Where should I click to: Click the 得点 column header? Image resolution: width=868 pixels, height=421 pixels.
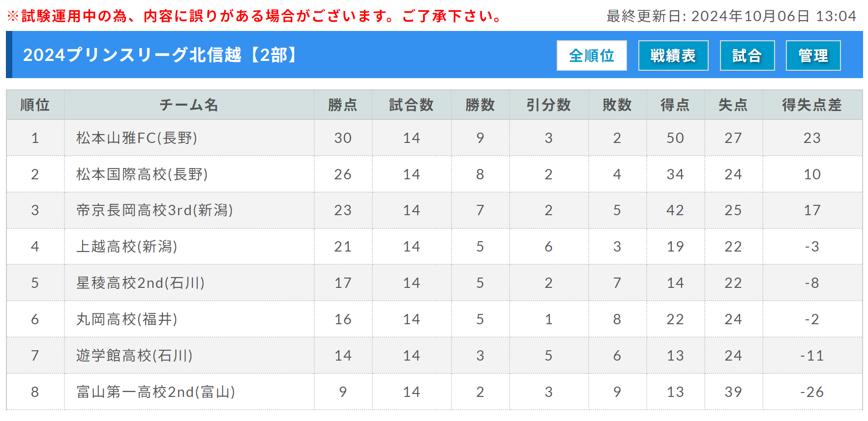tap(675, 105)
